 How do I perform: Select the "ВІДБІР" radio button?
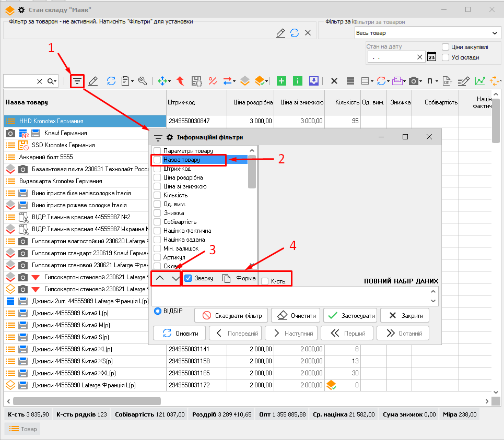tap(158, 311)
